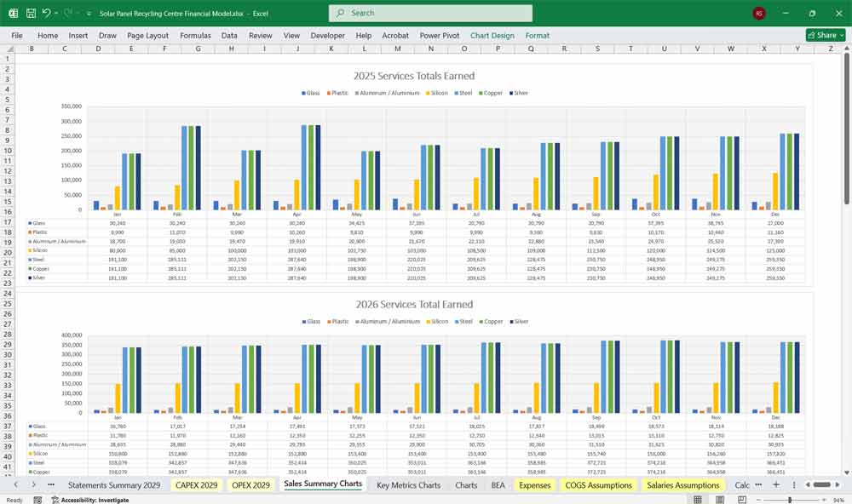Select the 2025 Services Totals Earned title
The image size is (852, 504).
tap(414, 76)
